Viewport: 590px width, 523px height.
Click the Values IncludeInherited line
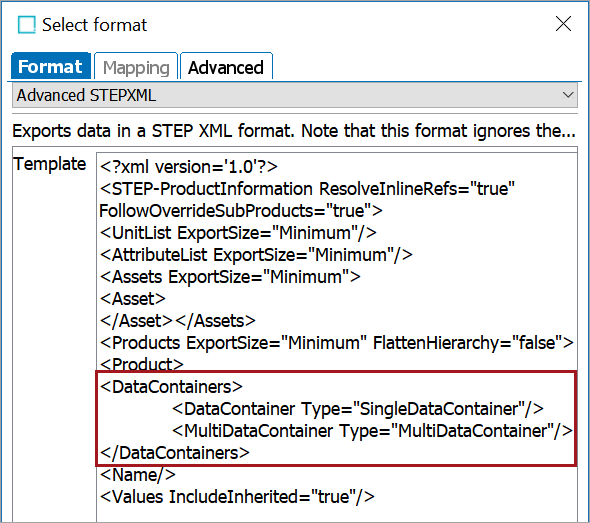point(237,497)
